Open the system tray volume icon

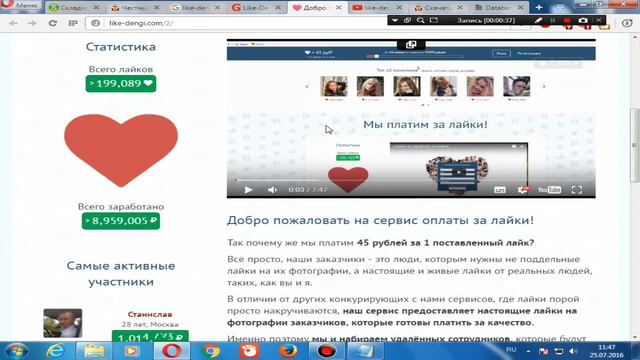coord(573,351)
